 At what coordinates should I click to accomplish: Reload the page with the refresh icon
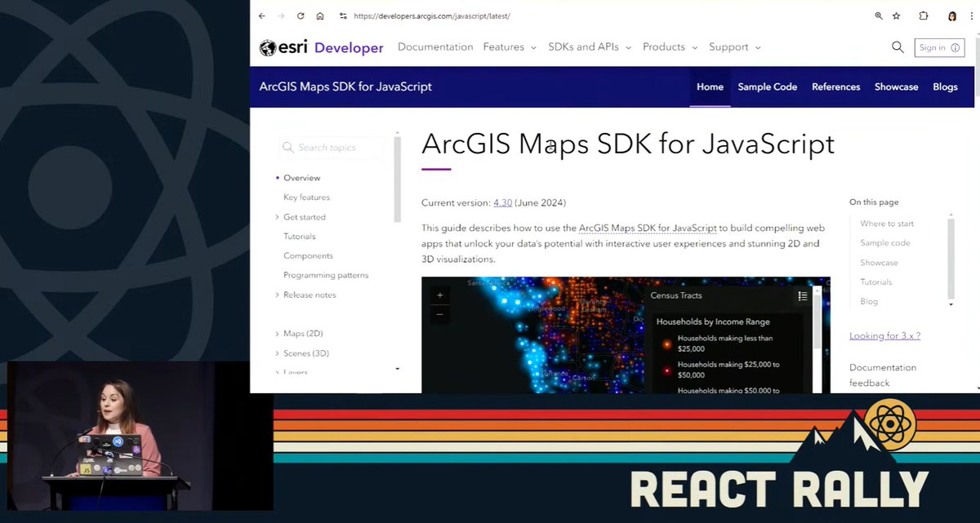tap(301, 16)
